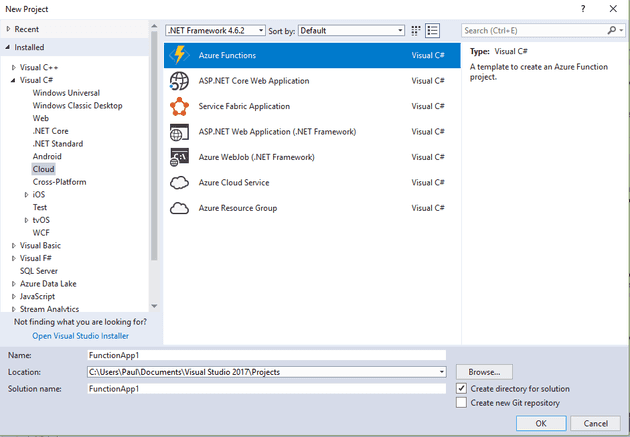
Task: Click the category tree scrollbar thumb
Action: tap(154, 146)
